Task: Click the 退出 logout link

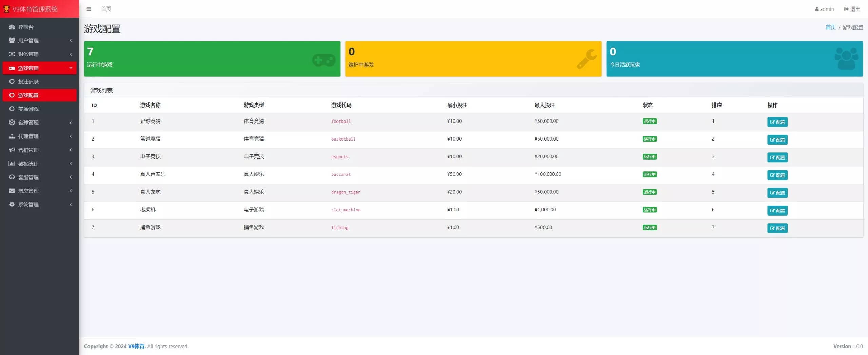Action: coord(852,9)
